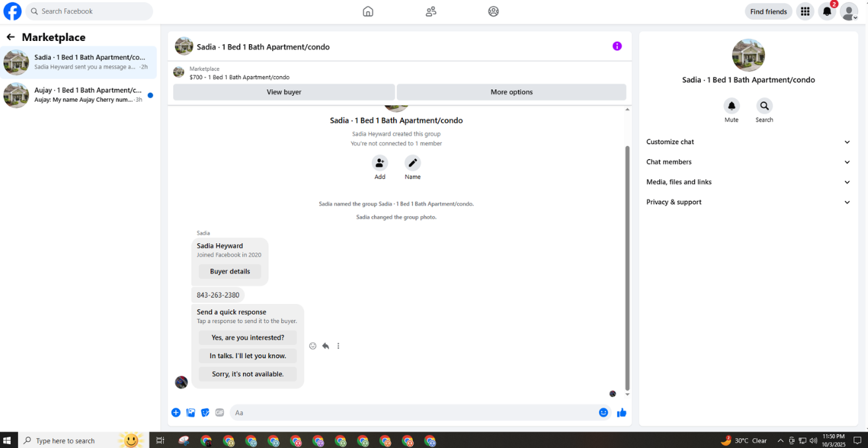Mute the conversation using the bell icon
This screenshot has height=448, width=868.
pyautogui.click(x=731, y=106)
